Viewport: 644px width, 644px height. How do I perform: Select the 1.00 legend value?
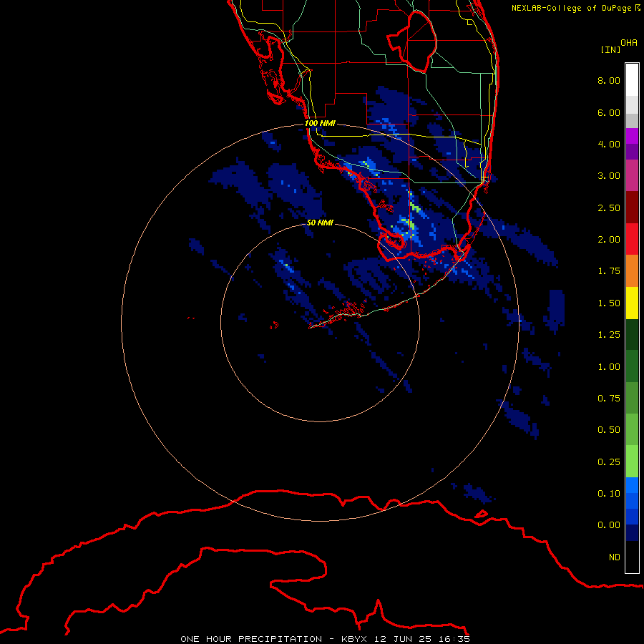tap(609, 367)
